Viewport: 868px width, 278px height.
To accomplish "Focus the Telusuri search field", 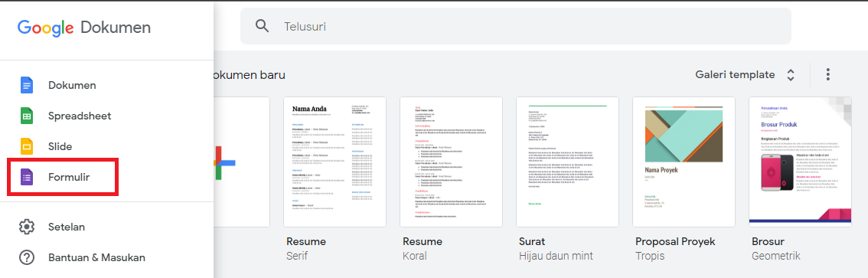I will [515, 26].
